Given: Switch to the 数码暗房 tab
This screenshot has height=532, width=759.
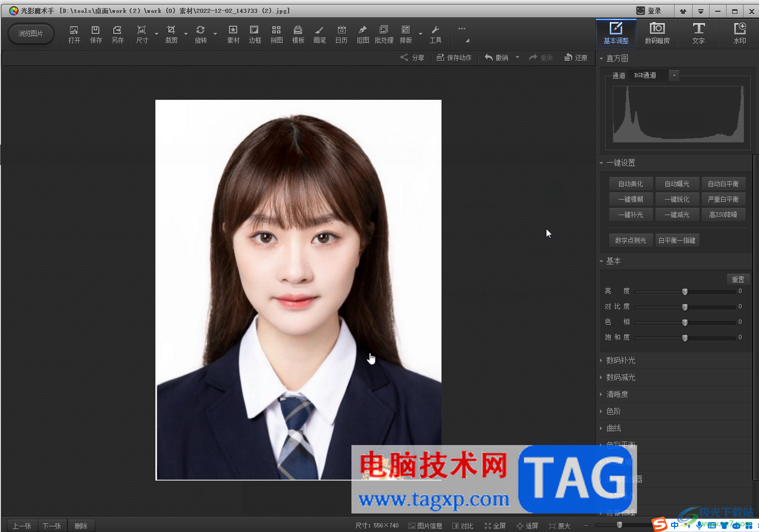Looking at the screenshot, I should click(x=657, y=33).
